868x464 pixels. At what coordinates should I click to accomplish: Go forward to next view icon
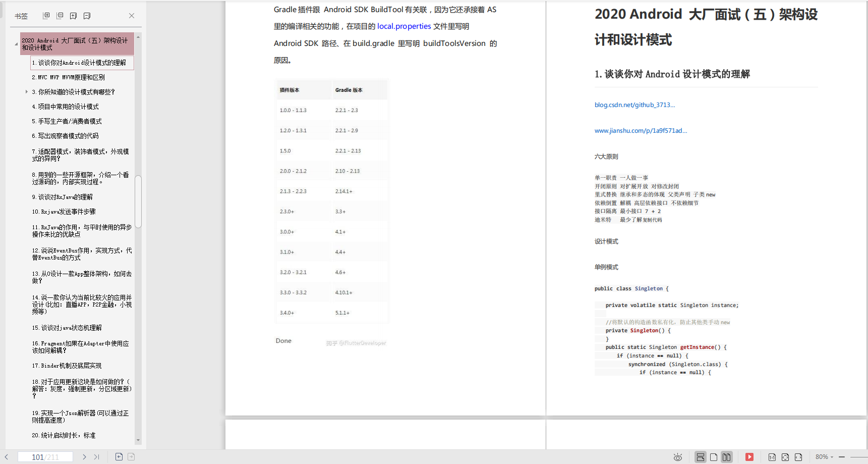(131, 457)
